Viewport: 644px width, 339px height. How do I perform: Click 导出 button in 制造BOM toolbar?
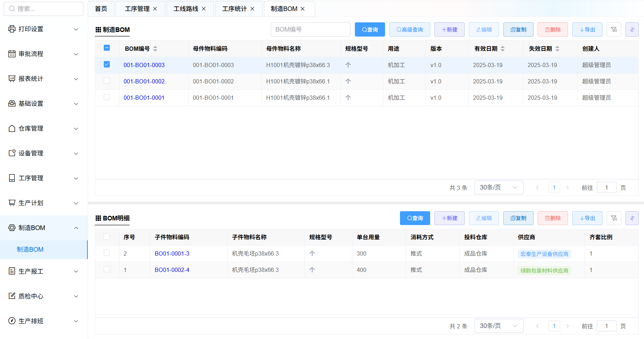coord(587,29)
